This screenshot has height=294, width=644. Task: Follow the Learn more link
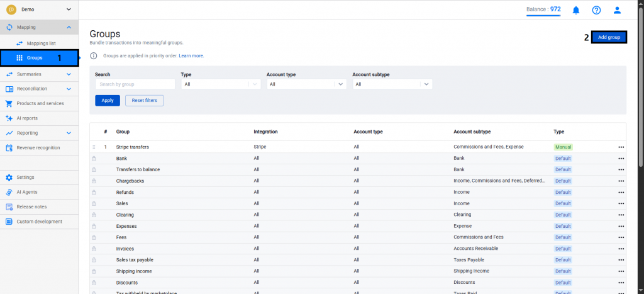pyautogui.click(x=191, y=56)
